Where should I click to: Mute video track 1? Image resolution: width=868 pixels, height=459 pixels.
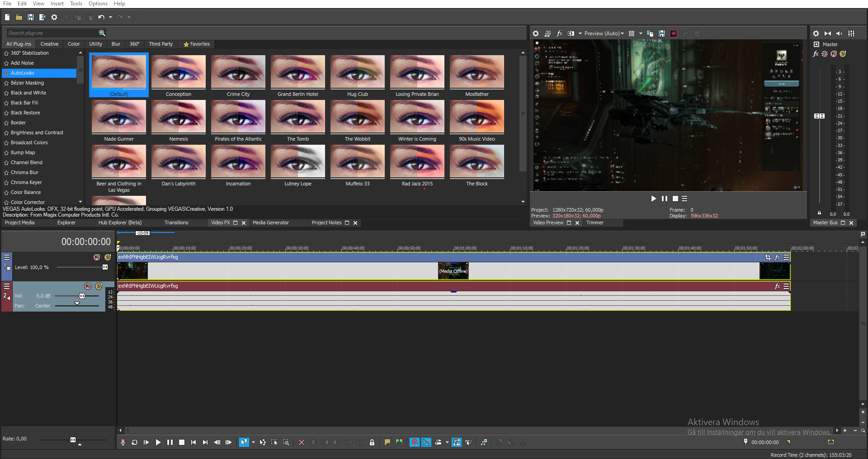97,257
